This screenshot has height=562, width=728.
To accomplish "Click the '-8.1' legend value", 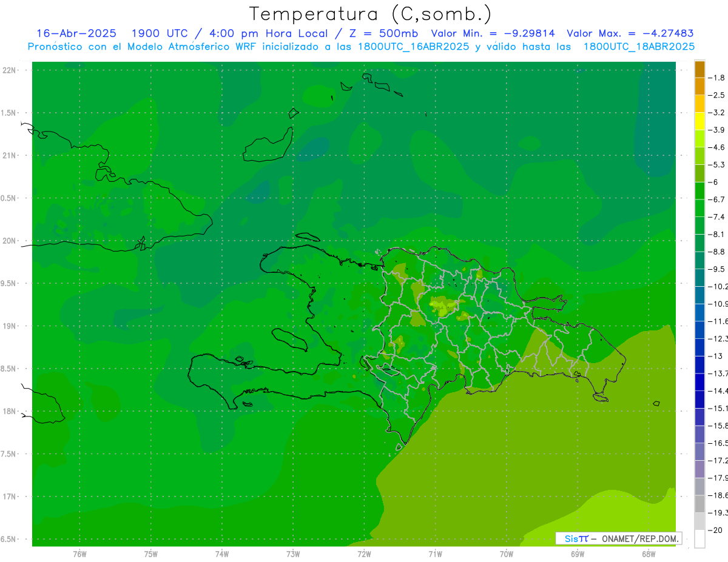I will [x=716, y=234].
